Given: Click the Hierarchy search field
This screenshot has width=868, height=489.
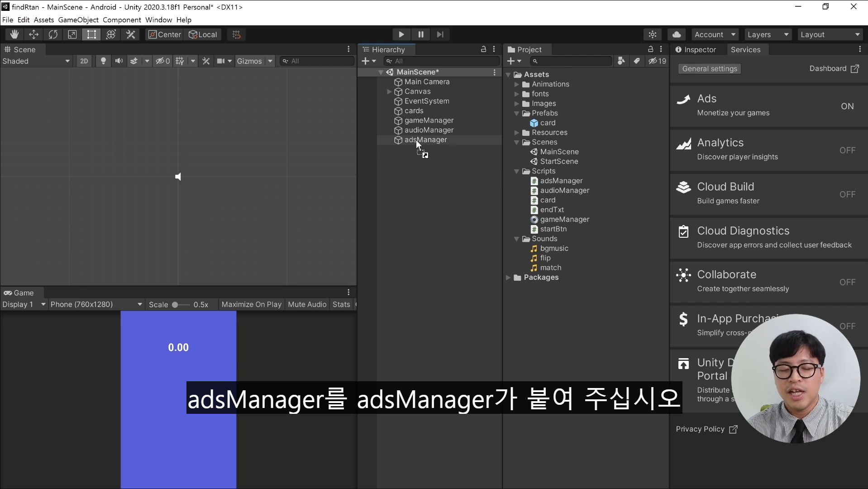Looking at the screenshot, I should point(441,61).
